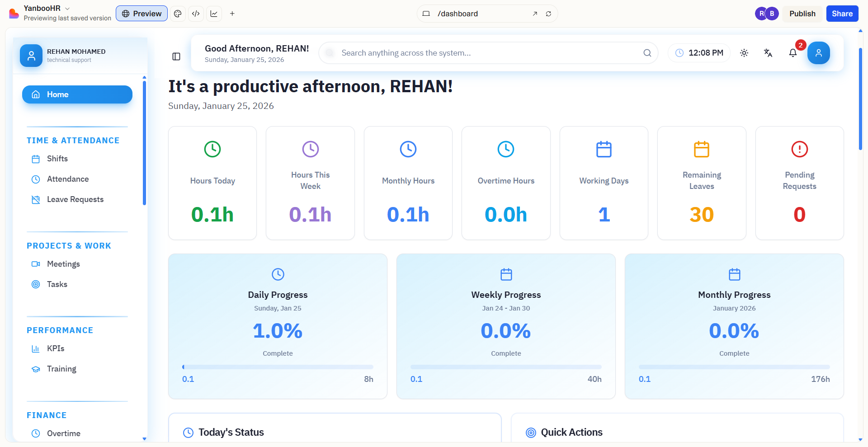Click the notifications bell icon
The image size is (868, 447).
[x=793, y=53]
